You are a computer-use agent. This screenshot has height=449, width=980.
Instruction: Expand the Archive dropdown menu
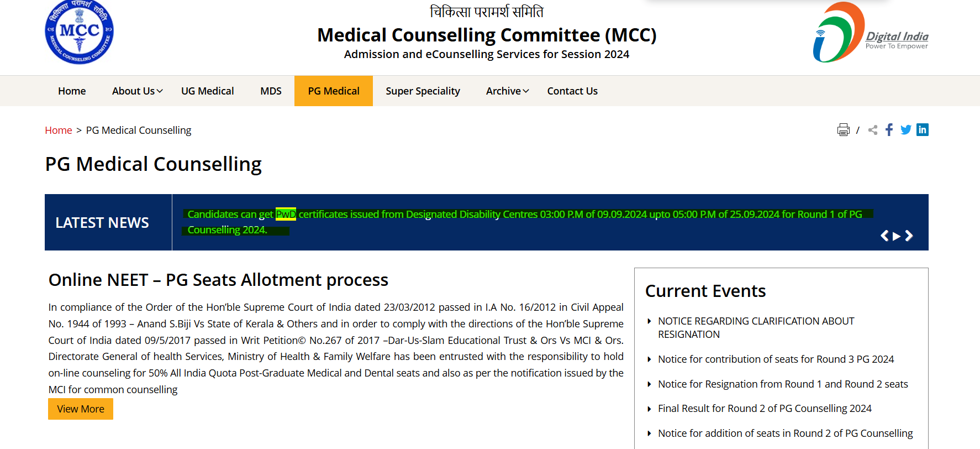507,91
